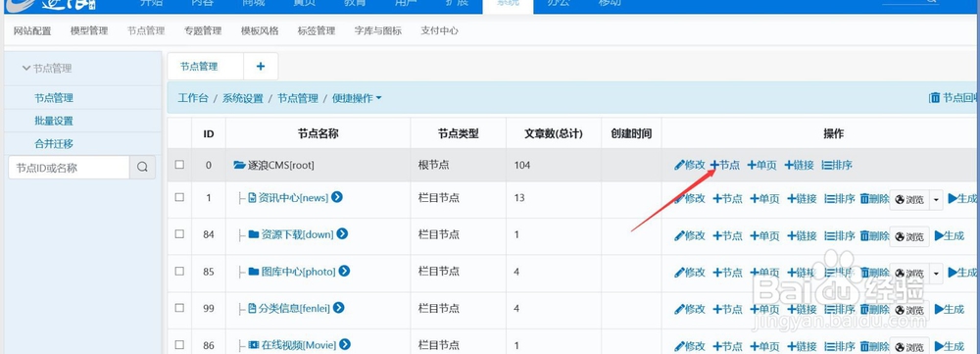Open 在线视频[Movie] node name link
980x354 pixels.
299,345
